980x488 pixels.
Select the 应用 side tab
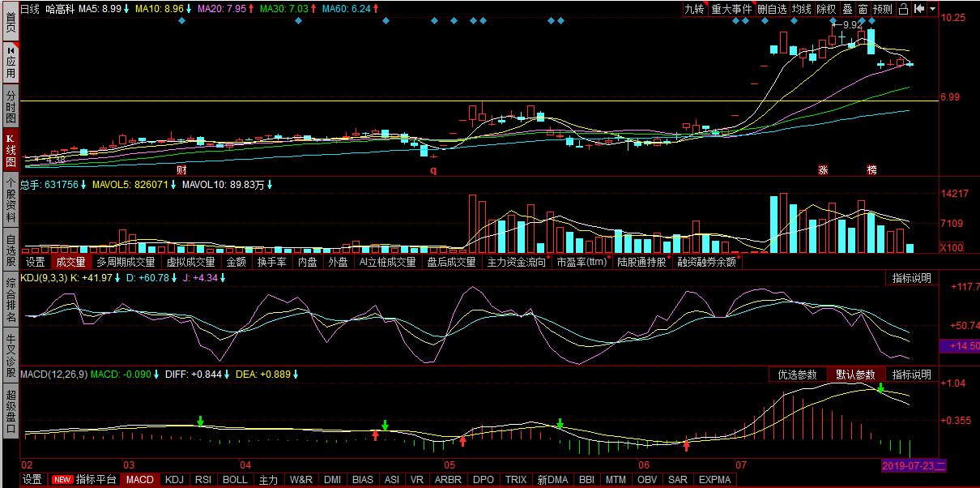(11, 62)
